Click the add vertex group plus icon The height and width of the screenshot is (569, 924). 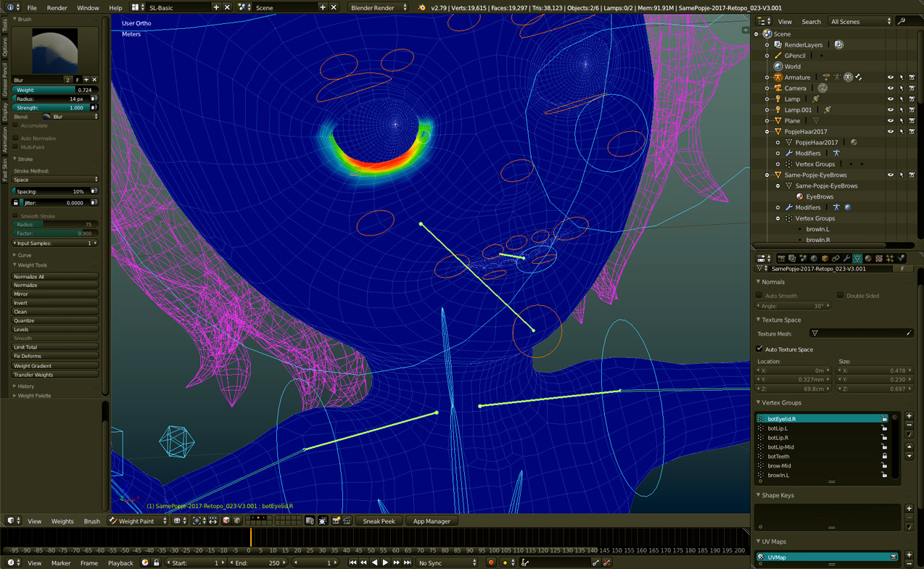coord(909,416)
